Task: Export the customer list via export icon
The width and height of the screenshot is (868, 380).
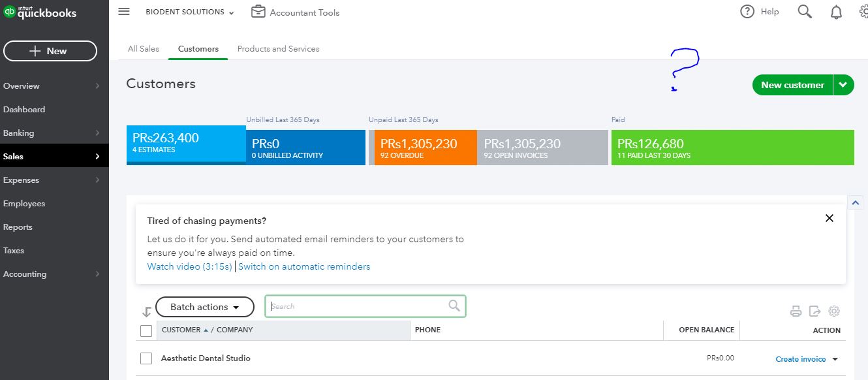Action: pos(814,311)
